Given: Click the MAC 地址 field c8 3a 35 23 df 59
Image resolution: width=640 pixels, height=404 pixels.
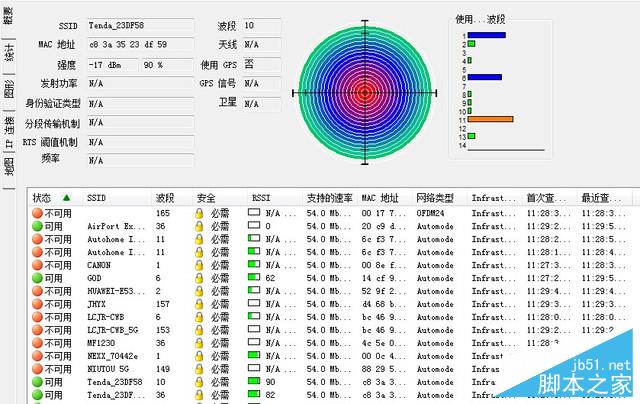Looking at the screenshot, I should (141, 44).
